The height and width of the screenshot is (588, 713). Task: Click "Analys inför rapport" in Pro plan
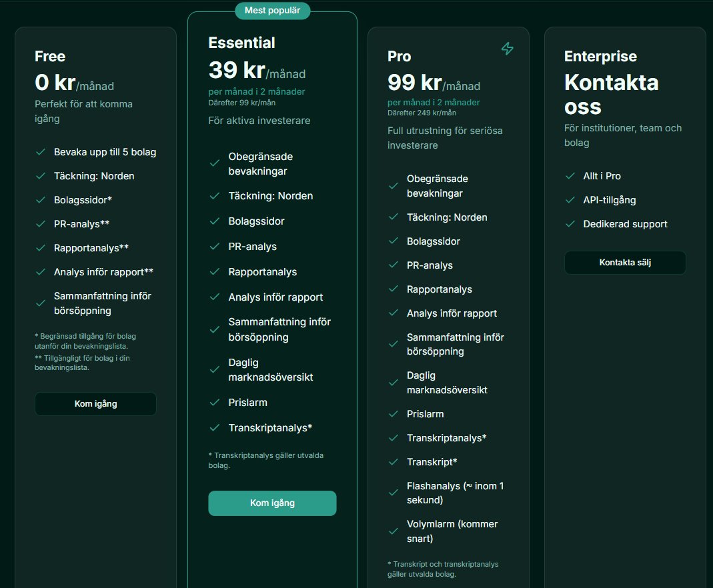pos(452,313)
